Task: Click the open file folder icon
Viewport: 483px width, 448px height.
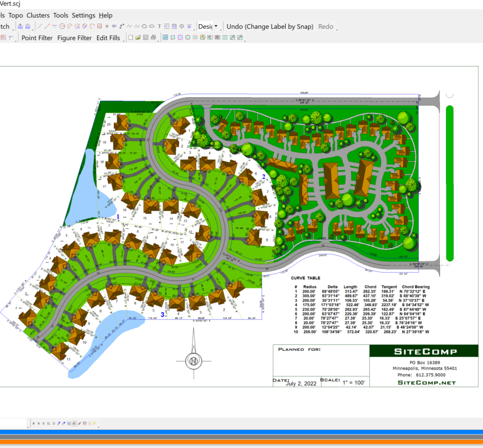Action: click(x=138, y=38)
